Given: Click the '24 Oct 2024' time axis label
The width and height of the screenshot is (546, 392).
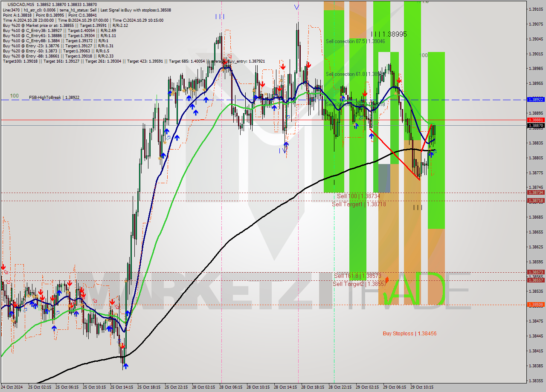Looking at the screenshot, I should point(12,387).
